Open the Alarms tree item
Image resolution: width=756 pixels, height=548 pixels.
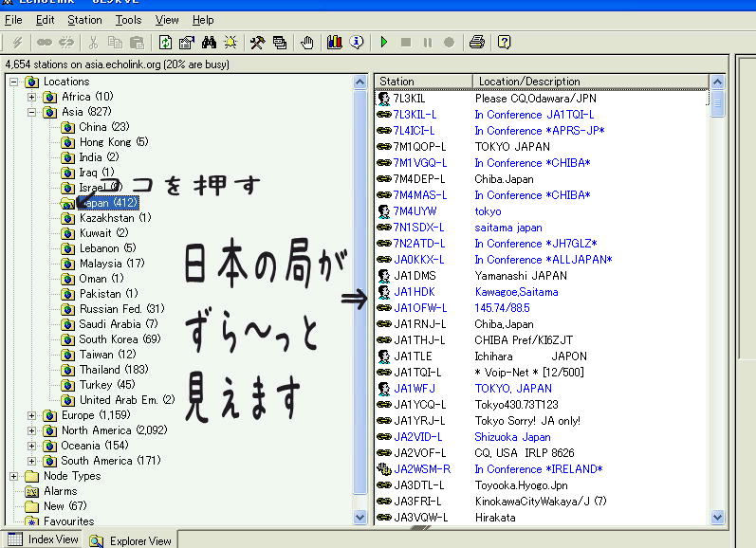[61, 491]
